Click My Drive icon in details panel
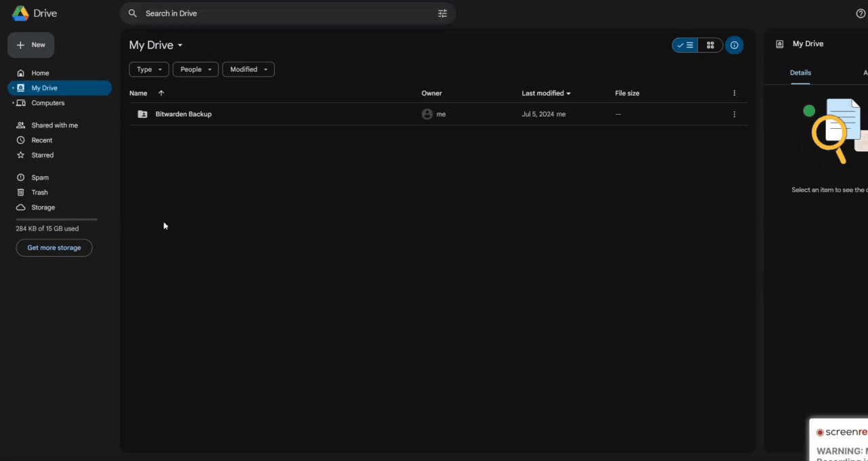Viewport: 868px width, 461px height. 780,44
